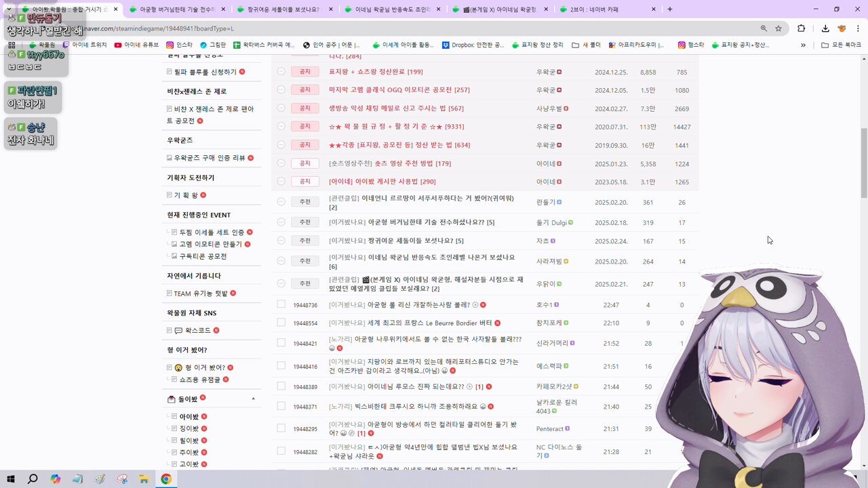Open the 아이네 유튜브 bookmark

click(136, 45)
